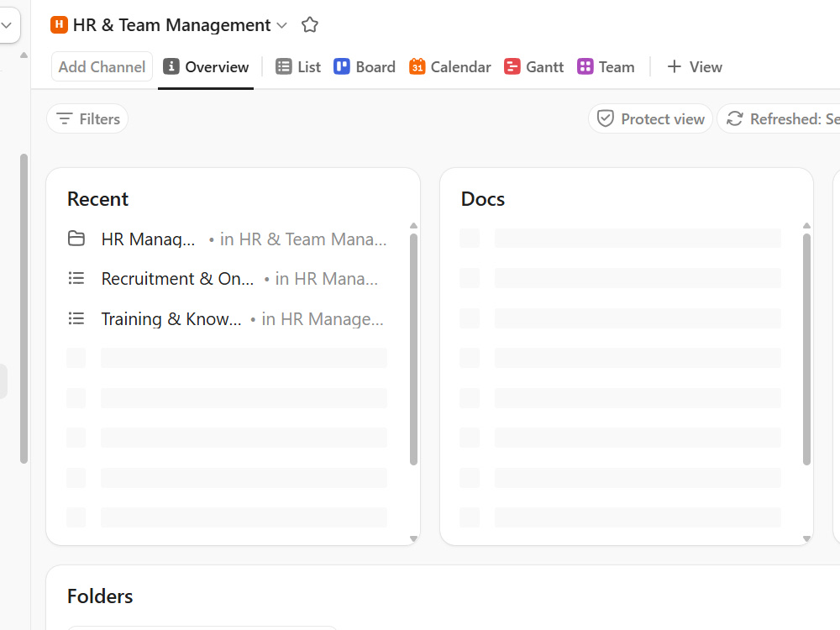Click the Add Channel button
840x630 pixels.
point(102,67)
